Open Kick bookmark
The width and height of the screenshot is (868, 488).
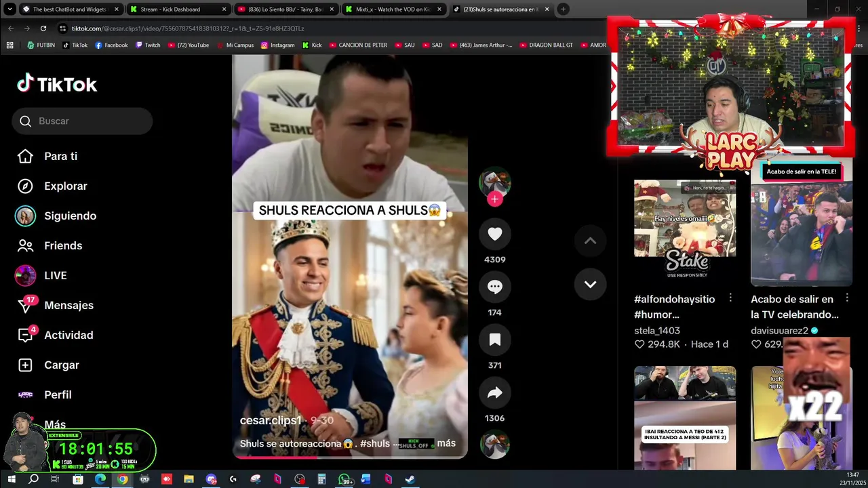pos(312,45)
